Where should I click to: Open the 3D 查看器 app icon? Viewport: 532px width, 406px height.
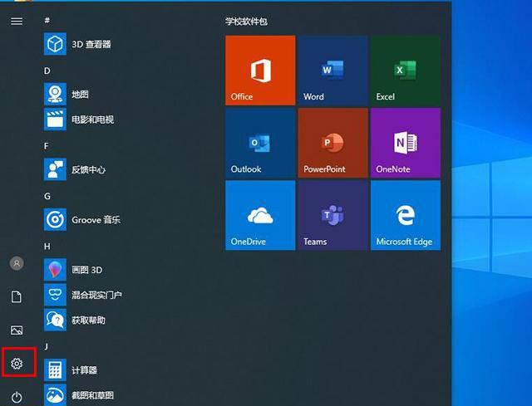55,44
